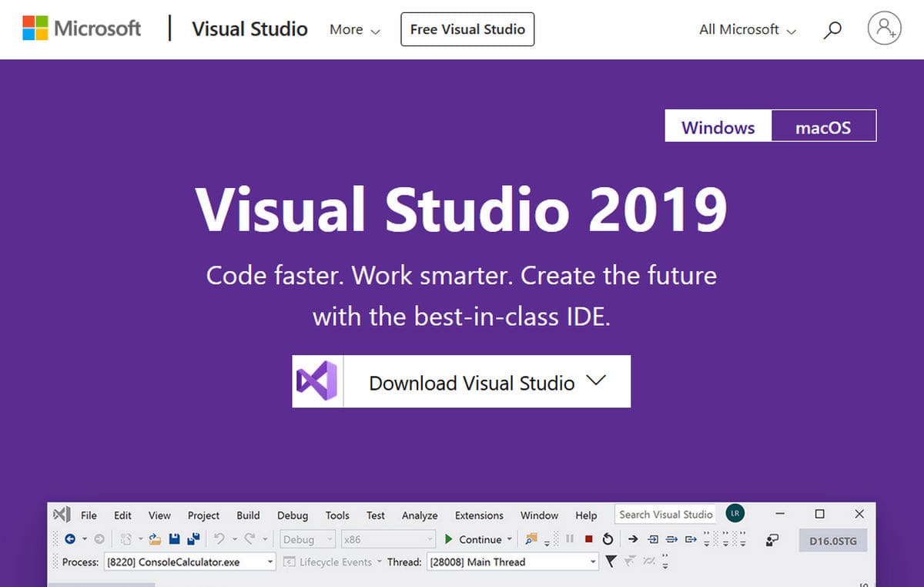Click the New Project toolbar icon
Image resolution: width=924 pixels, height=587 pixels.
click(x=127, y=539)
